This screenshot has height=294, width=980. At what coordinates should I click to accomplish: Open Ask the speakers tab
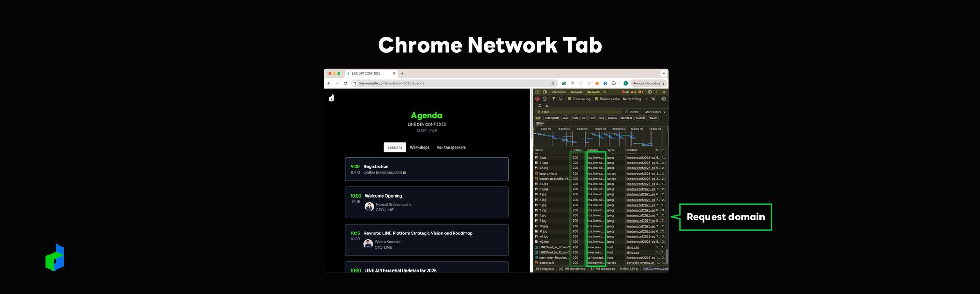tap(451, 148)
